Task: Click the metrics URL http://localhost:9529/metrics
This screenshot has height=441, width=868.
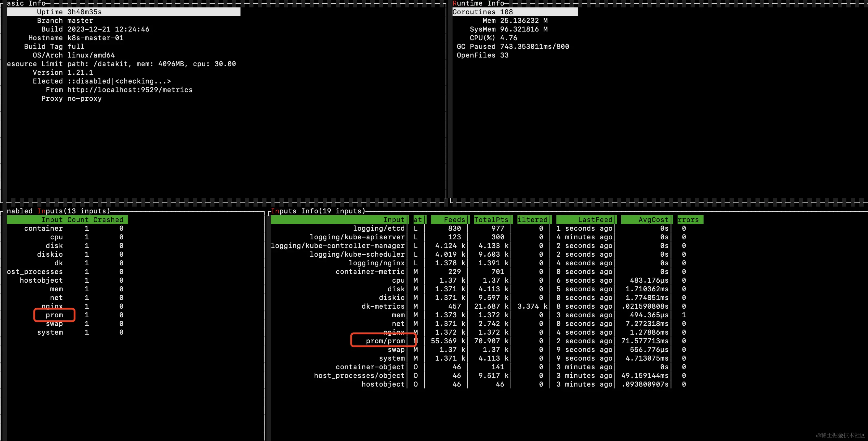Action: click(x=130, y=90)
